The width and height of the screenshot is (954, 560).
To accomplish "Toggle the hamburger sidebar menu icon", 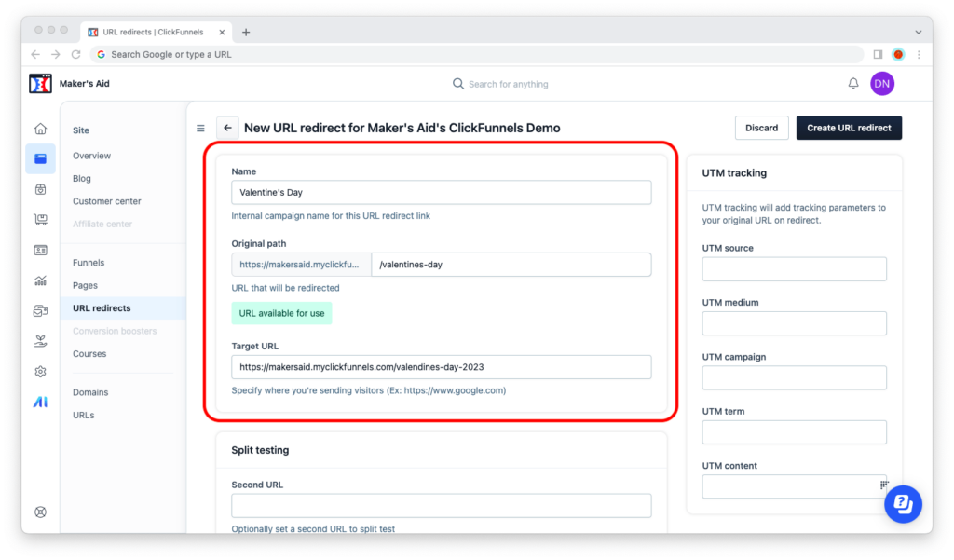I will [x=200, y=129].
